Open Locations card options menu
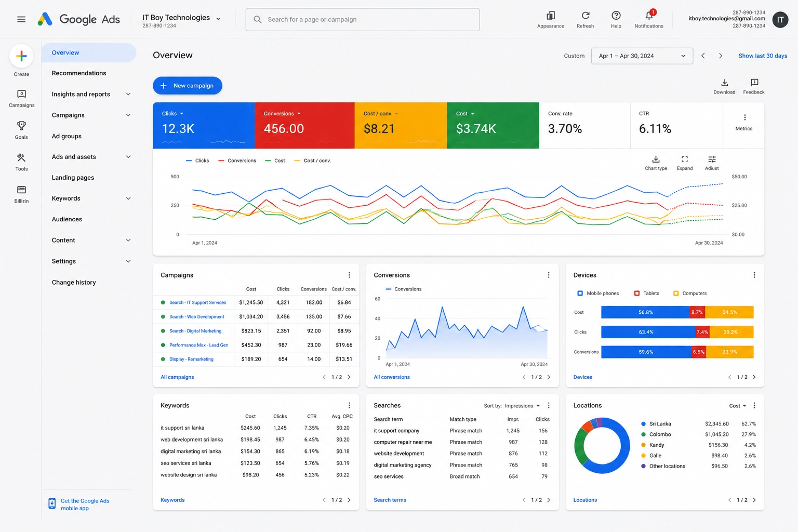The image size is (798, 532). pos(754,405)
